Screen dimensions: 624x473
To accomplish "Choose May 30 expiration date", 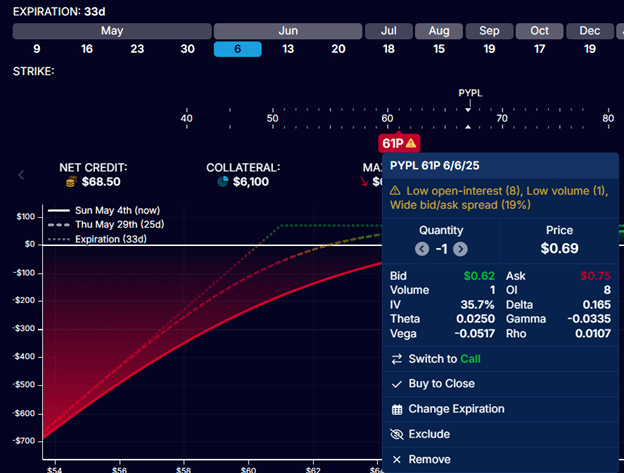I will (187, 49).
